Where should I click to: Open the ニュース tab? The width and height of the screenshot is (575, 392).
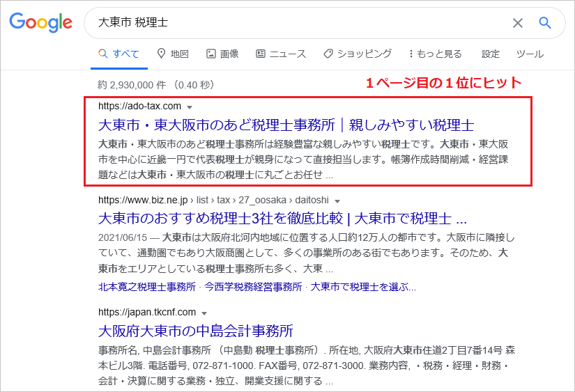point(281,54)
